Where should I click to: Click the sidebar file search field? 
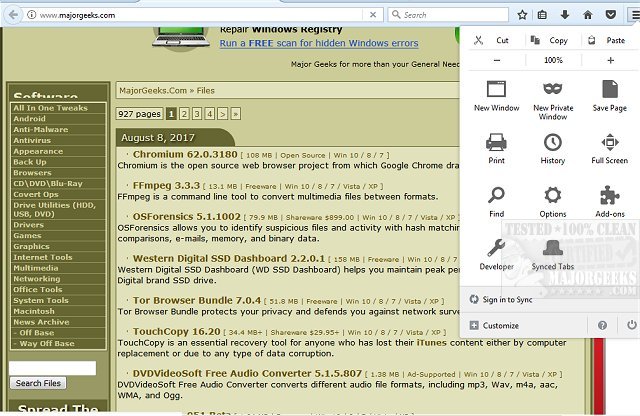pos(53,368)
